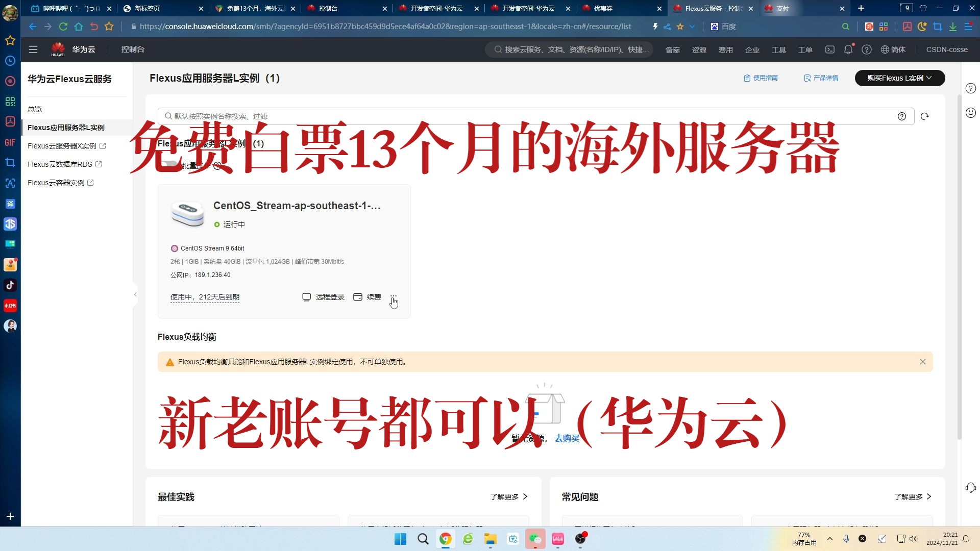Image resolution: width=980 pixels, height=551 pixels.
Task: Open Chrome from taskbar
Action: point(446,539)
